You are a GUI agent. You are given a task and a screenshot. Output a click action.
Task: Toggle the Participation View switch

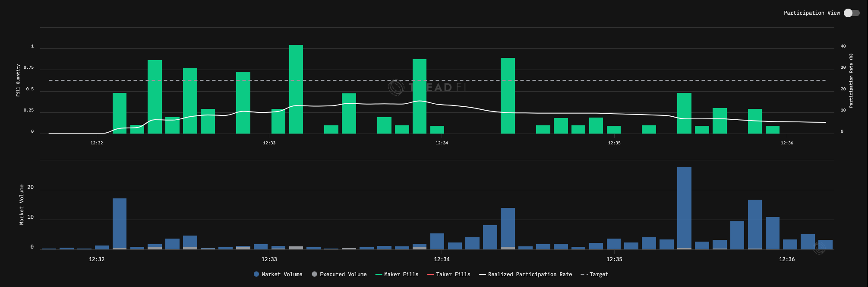pos(852,13)
